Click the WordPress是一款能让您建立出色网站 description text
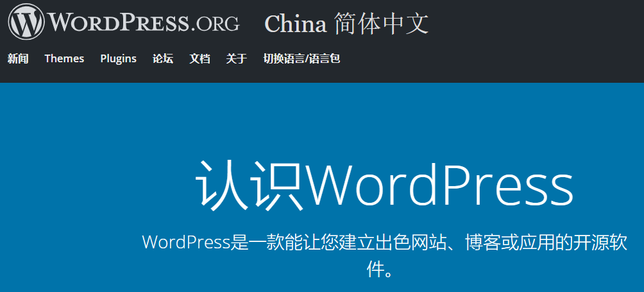The image size is (644, 292). (x=384, y=255)
